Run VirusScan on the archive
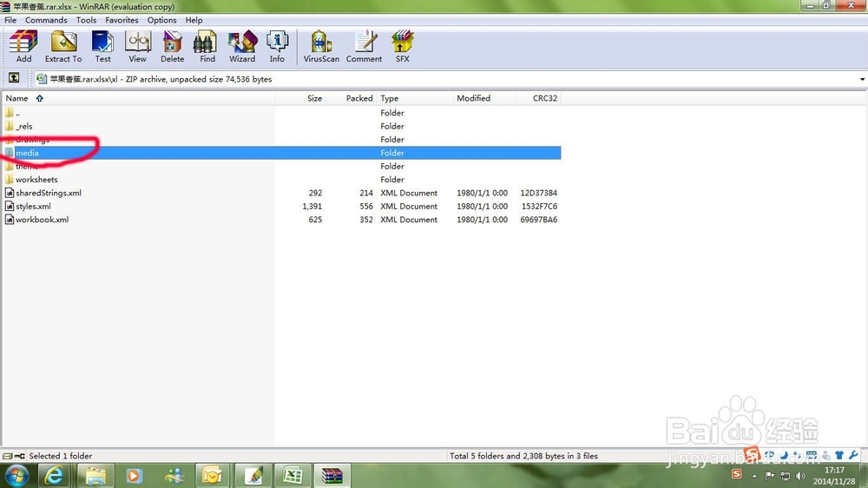868x488 pixels. (x=321, y=47)
